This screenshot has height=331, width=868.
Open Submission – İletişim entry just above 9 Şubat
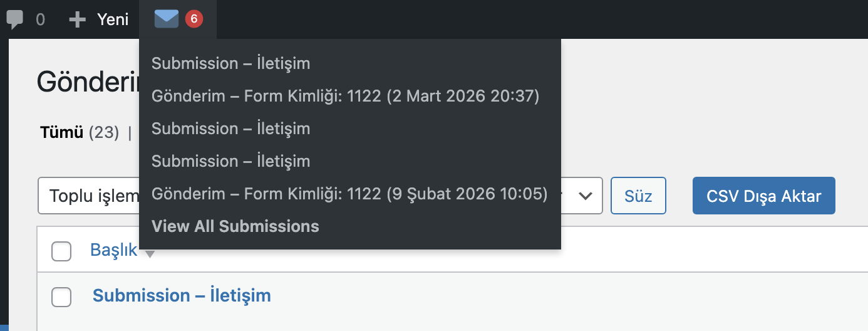[x=230, y=161]
